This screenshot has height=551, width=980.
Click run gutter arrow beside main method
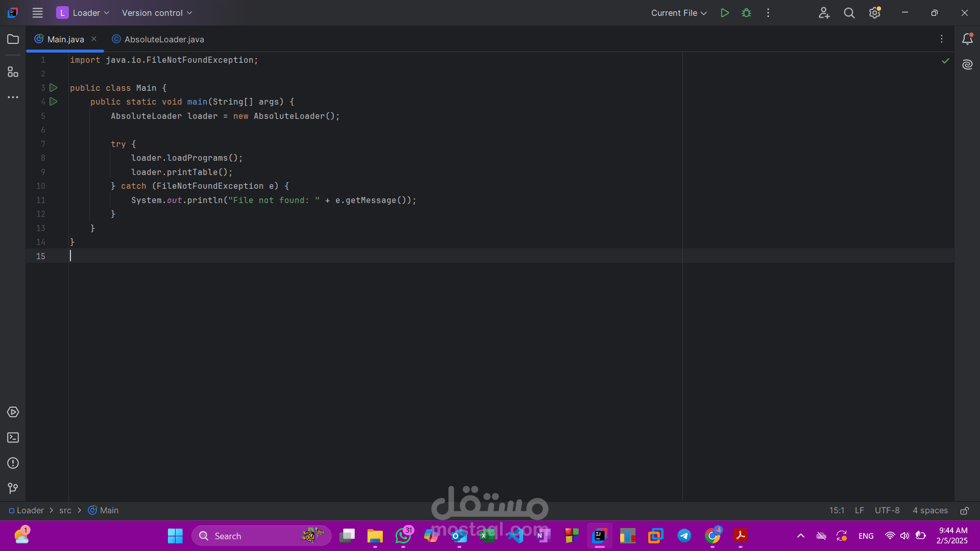coord(54,102)
